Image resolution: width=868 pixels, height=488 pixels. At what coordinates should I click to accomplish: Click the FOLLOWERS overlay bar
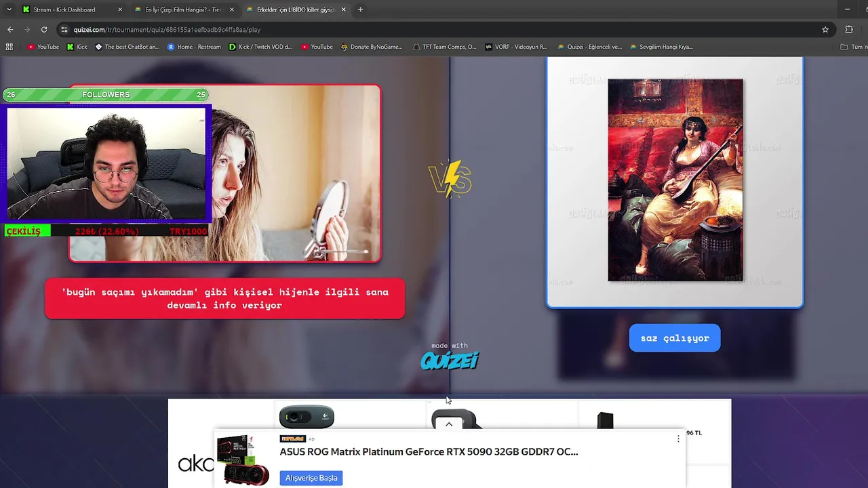tap(106, 95)
